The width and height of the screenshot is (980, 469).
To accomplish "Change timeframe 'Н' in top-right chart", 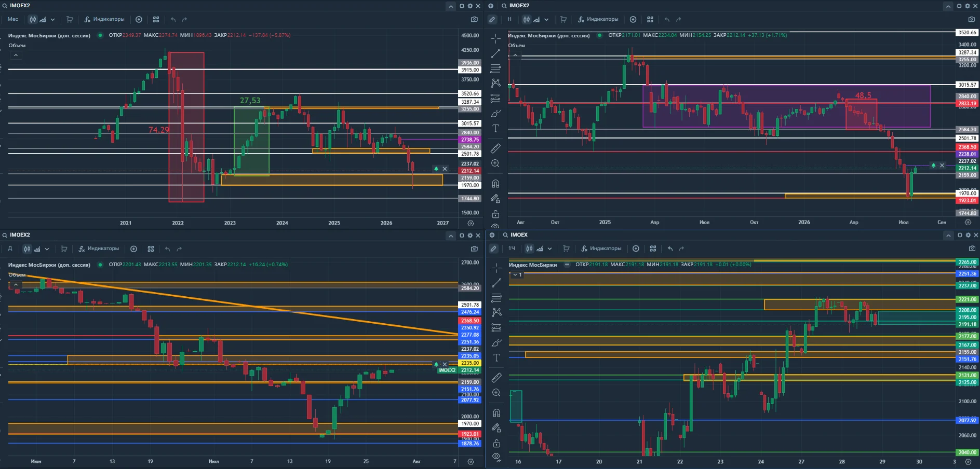I will click(509, 19).
